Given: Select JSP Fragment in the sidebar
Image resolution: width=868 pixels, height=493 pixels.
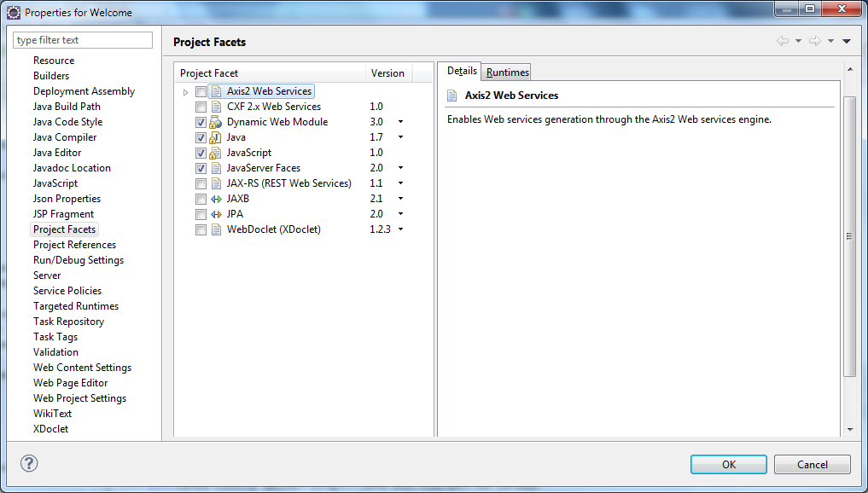Looking at the screenshot, I should [64, 213].
